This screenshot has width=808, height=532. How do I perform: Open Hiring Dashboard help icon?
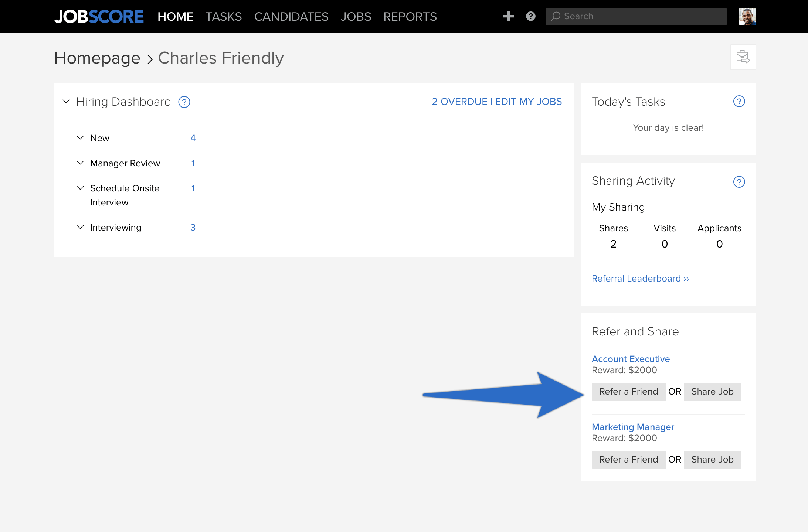[184, 102]
